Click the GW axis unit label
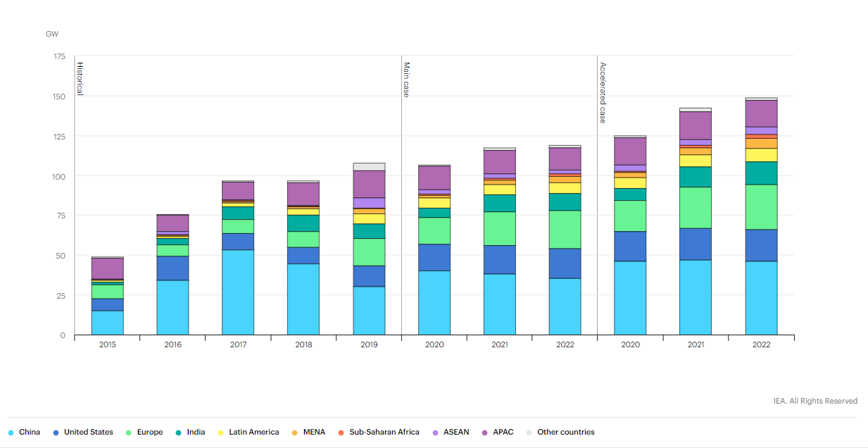This screenshot has height=448, width=868. pyautogui.click(x=51, y=33)
